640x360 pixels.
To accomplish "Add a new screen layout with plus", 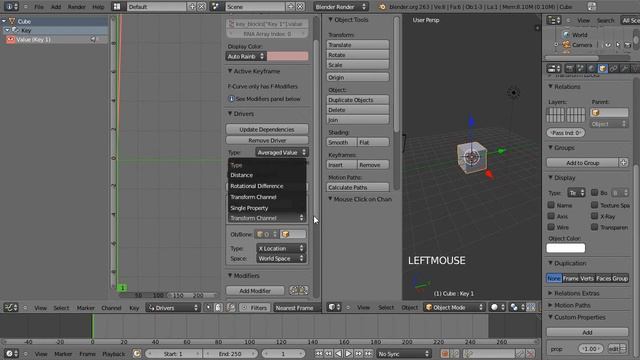I will coord(192,7).
